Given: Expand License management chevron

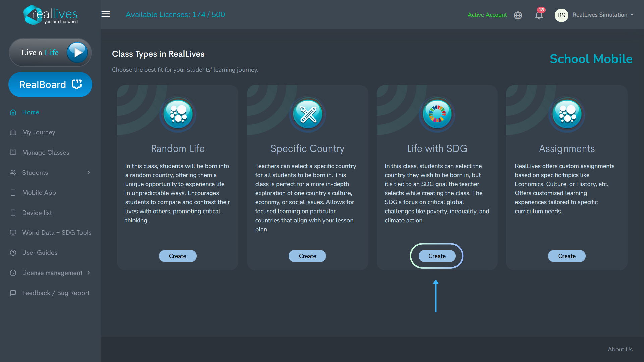Looking at the screenshot, I should click(x=89, y=273).
